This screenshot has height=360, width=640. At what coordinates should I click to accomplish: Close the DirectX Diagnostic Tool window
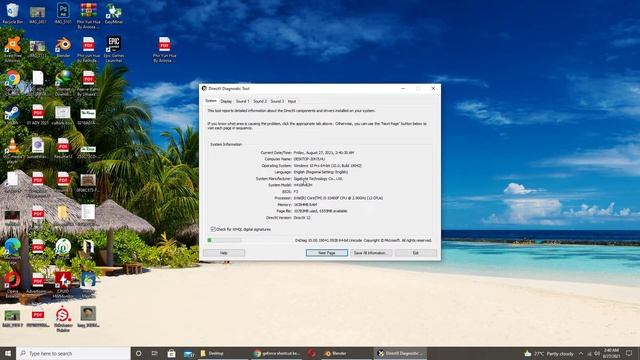[x=433, y=88]
